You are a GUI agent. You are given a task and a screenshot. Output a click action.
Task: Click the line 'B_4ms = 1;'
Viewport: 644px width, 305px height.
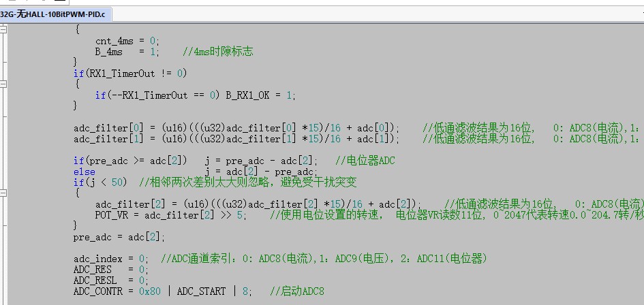pyautogui.click(x=127, y=52)
